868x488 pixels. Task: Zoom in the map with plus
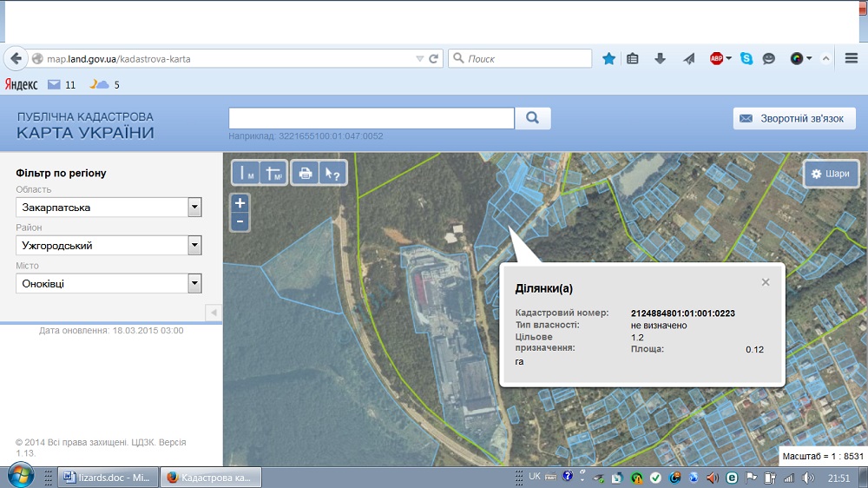coord(240,203)
